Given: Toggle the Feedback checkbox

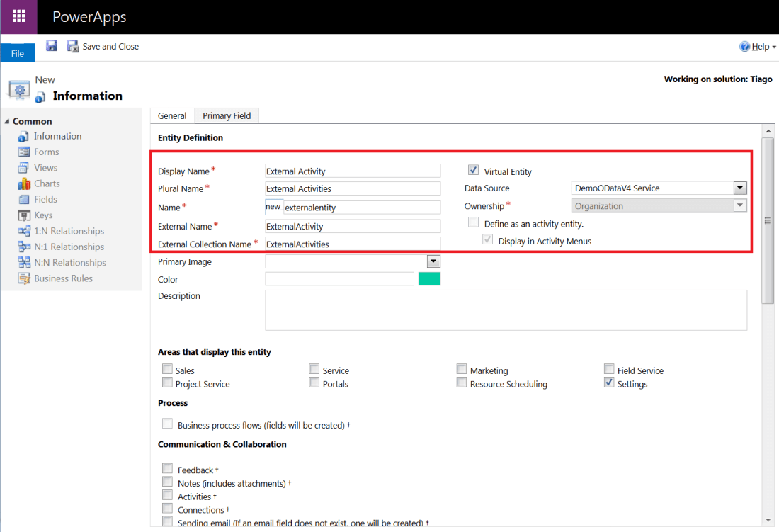Looking at the screenshot, I should pos(167,469).
